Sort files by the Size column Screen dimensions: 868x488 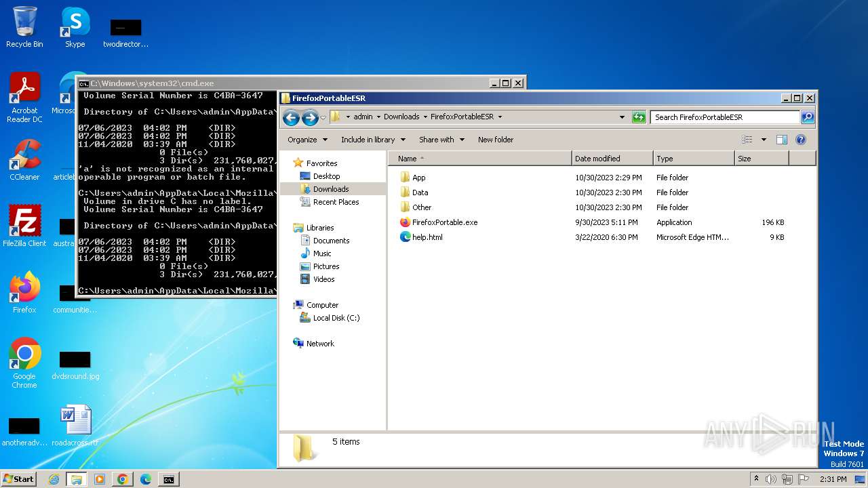(762, 159)
